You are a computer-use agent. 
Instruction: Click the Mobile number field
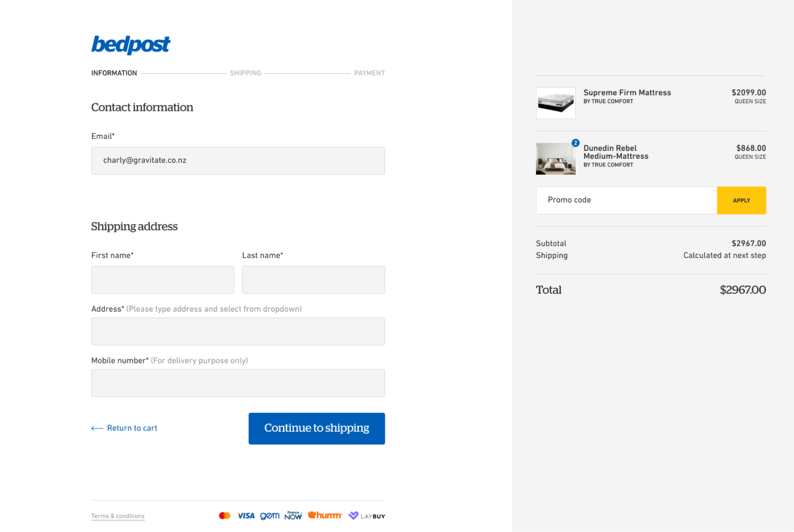238,383
